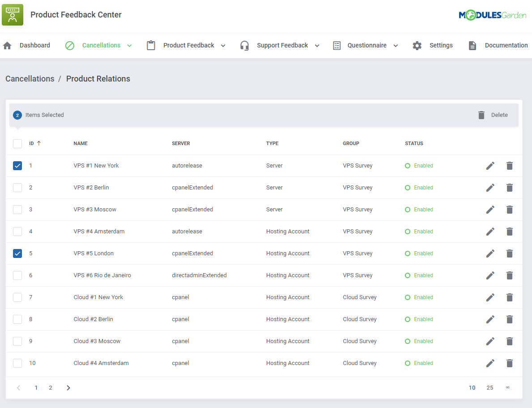Toggle the select-all header checkbox
This screenshot has width=532, height=408.
pos(17,143)
